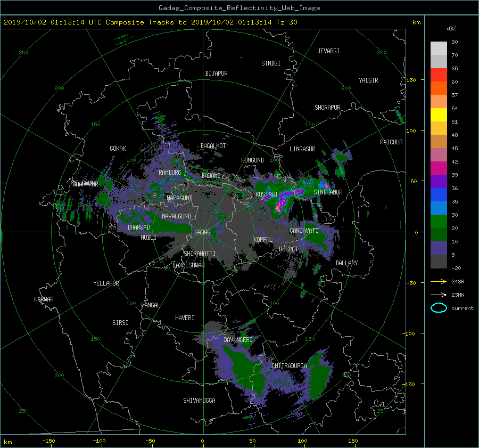Click the NARAGUND city label

(180, 198)
